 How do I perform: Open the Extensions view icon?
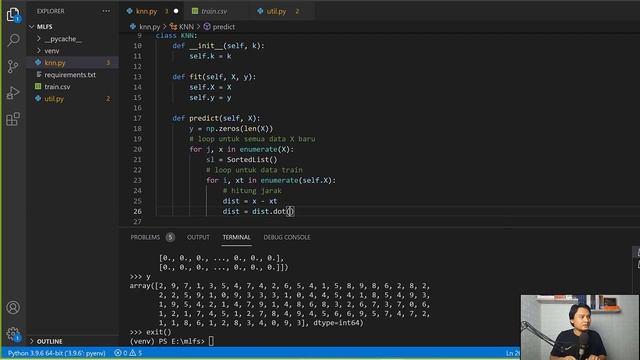(13, 119)
